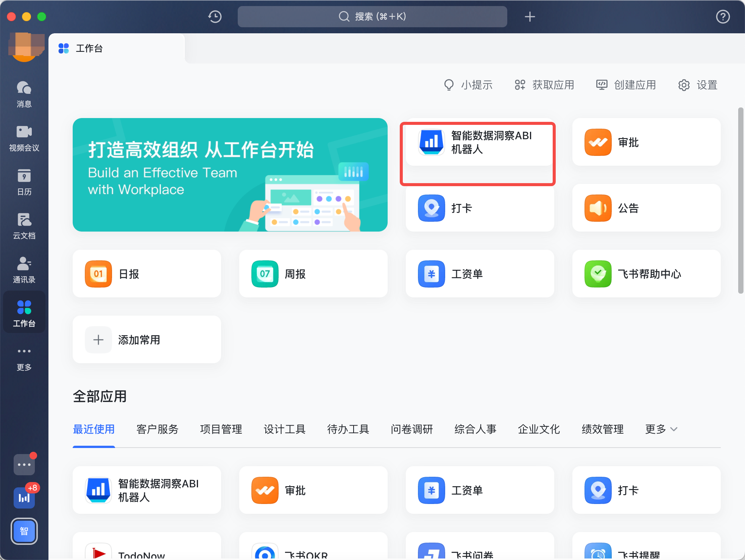This screenshot has height=560, width=745.
Task: Click the search field 搜索 (⌘+K)
Action: tap(372, 17)
